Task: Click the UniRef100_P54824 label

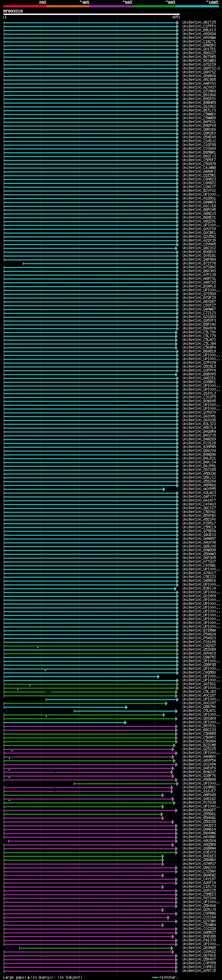Action: 199,634
